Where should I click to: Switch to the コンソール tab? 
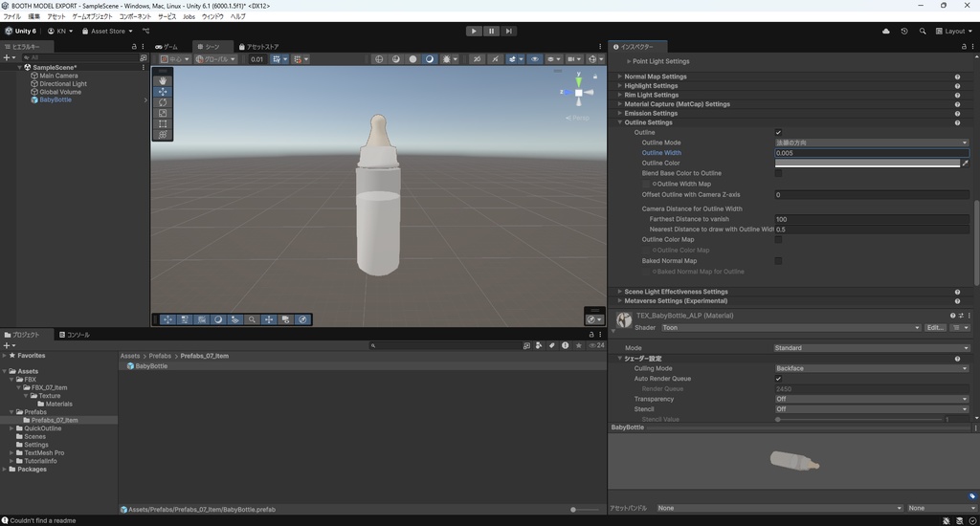[x=75, y=335]
